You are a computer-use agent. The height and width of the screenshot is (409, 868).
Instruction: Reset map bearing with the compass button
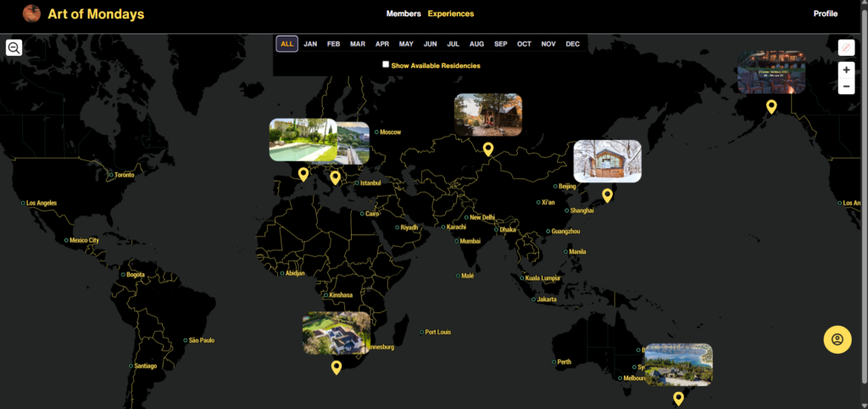pyautogui.click(x=847, y=48)
